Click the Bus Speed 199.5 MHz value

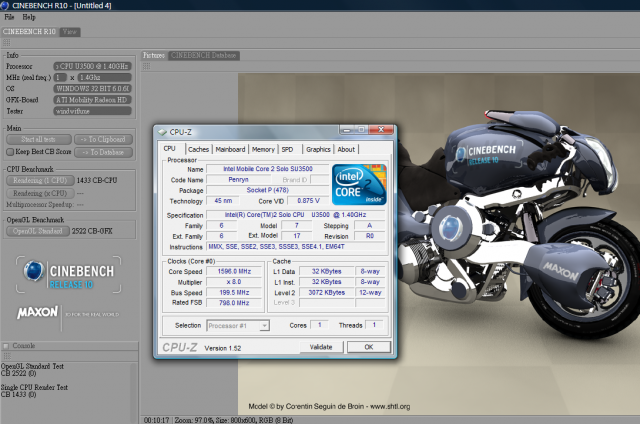(234, 293)
